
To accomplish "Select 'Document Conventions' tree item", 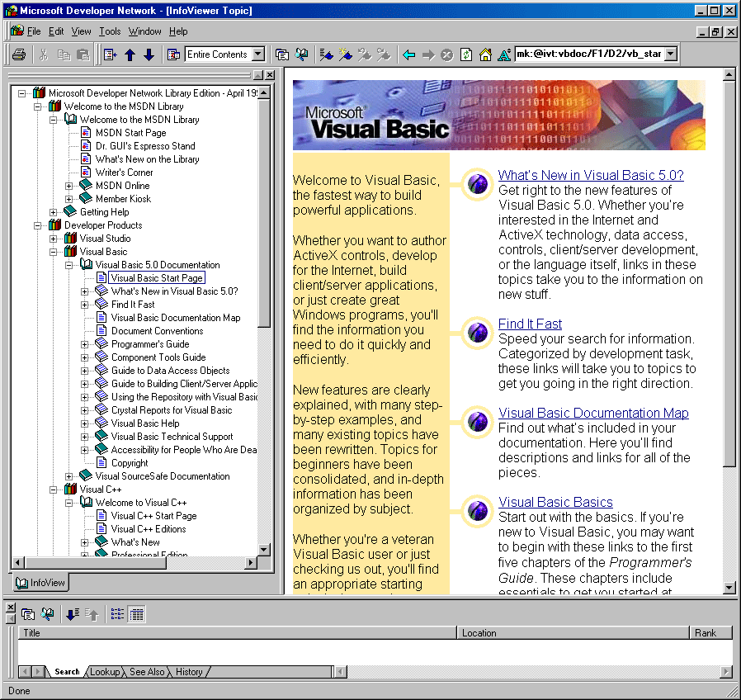I will coord(157,331).
